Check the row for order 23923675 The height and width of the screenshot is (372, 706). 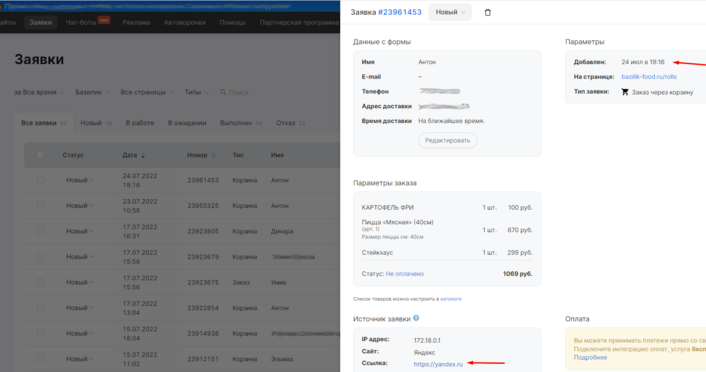click(x=40, y=282)
